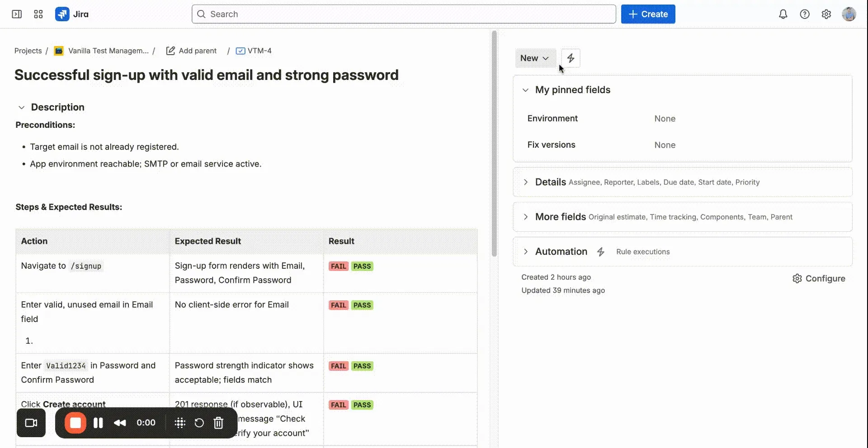
Task: Click the camera icon in the recorder bar
Action: coord(31,423)
